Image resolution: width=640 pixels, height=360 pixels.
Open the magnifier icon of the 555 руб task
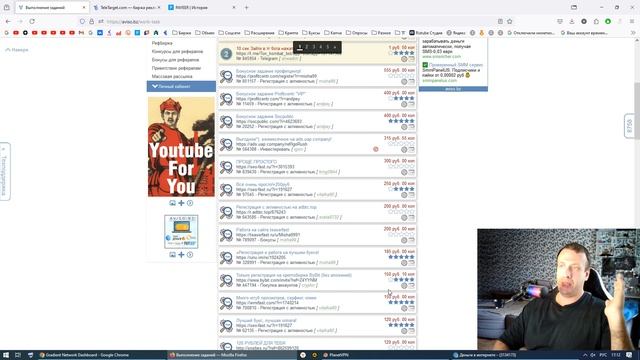[x=226, y=76]
